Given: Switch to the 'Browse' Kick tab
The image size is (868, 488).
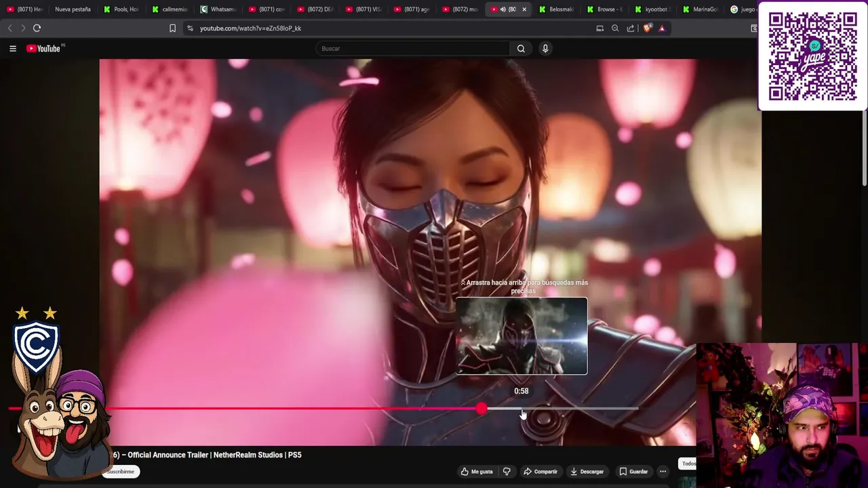Looking at the screenshot, I should point(605,9).
